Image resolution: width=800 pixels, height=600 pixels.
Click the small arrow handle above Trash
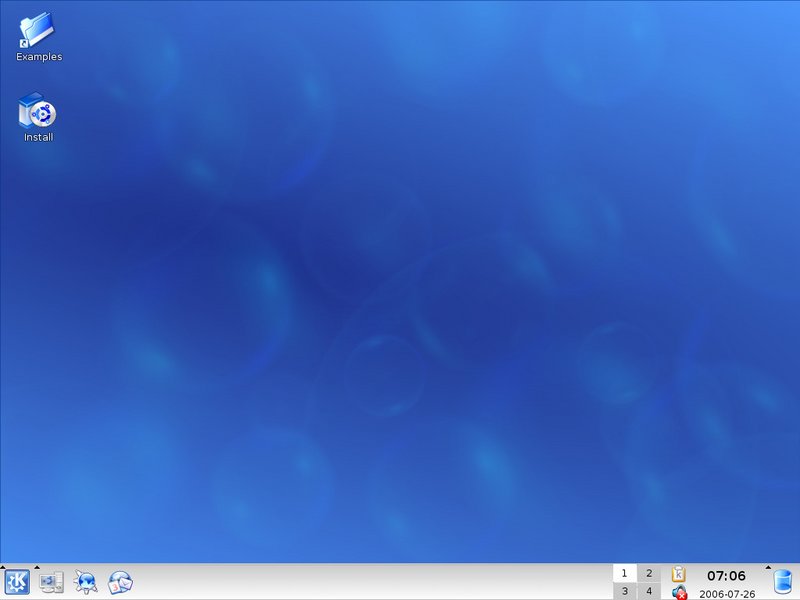768,567
